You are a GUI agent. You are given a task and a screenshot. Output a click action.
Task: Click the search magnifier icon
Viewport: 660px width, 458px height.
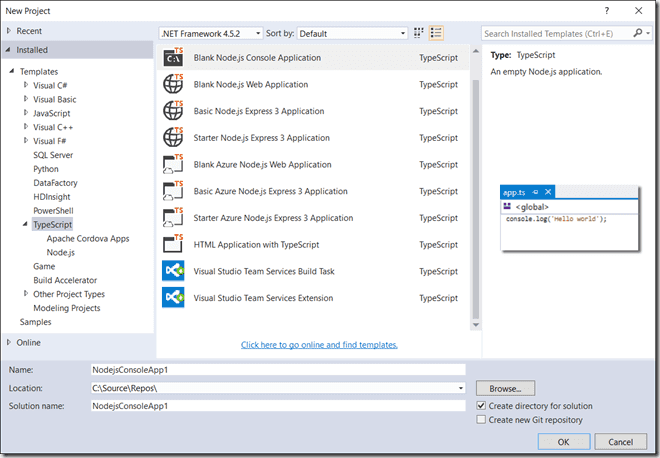[x=638, y=33]
